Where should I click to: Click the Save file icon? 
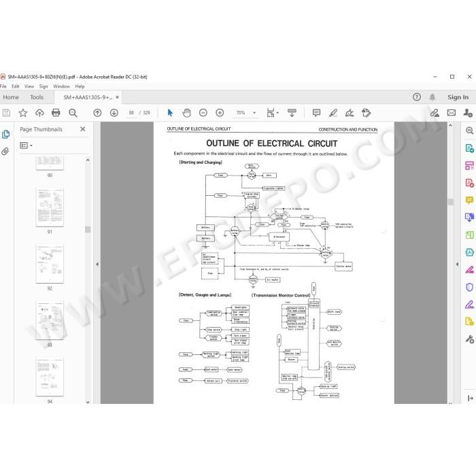pos(6,113)
